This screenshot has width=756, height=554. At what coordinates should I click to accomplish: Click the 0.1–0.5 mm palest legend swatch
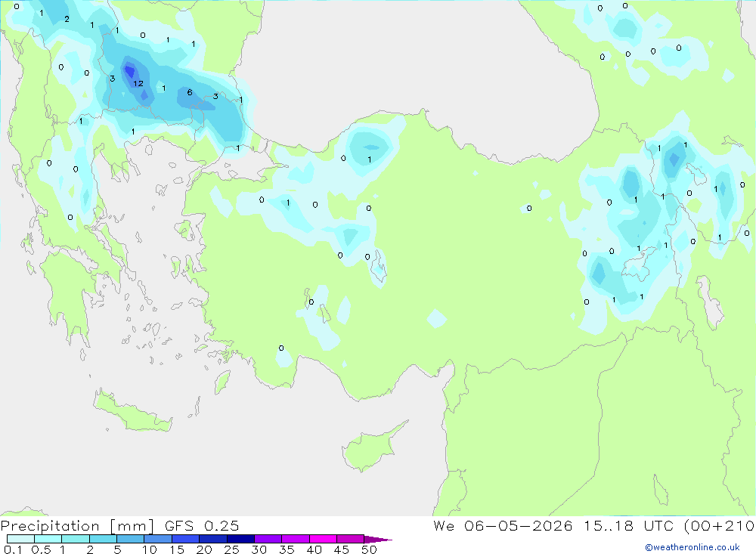coord(20,539)
